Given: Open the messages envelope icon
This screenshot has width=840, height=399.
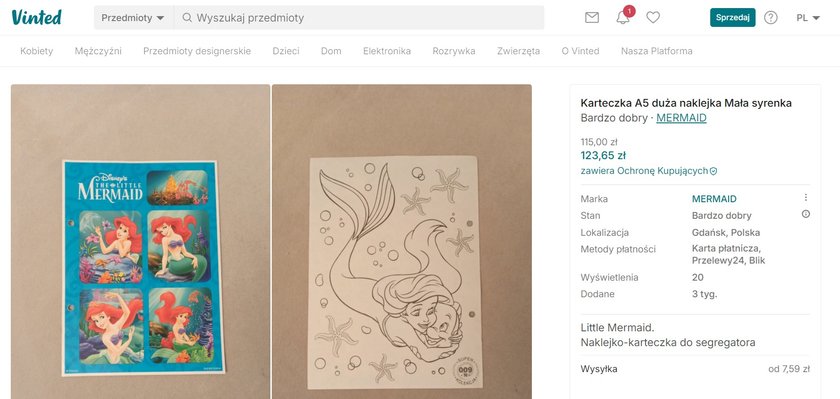Looking at the screenshot, I should [591, 18].
